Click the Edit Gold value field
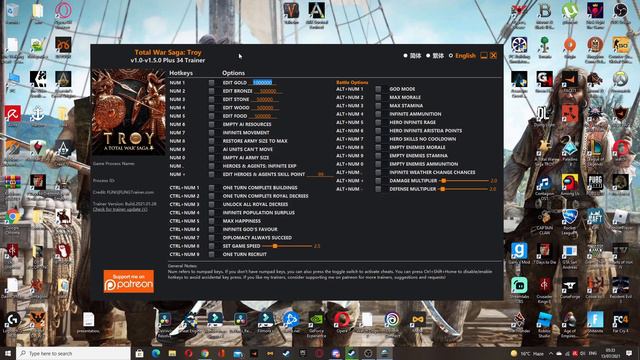 coord(262,82)
